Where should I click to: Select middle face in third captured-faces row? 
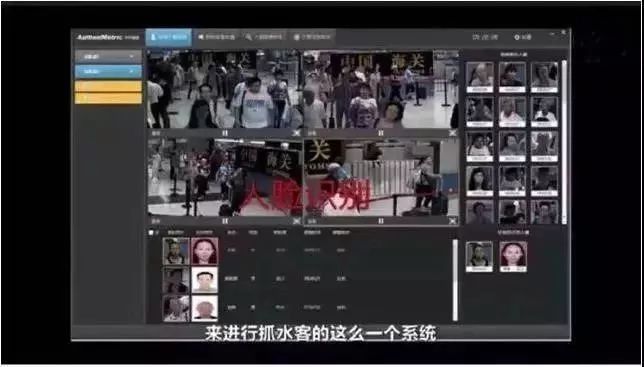coord(512,147)
